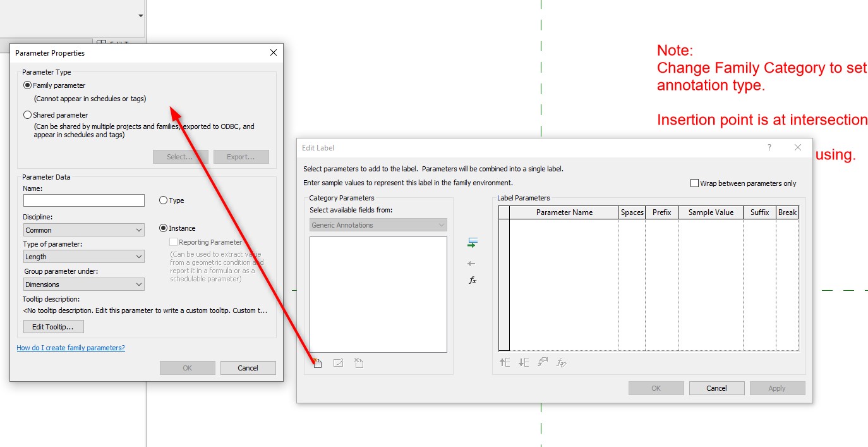Click the Remove parameter from label left arrow

471,264
